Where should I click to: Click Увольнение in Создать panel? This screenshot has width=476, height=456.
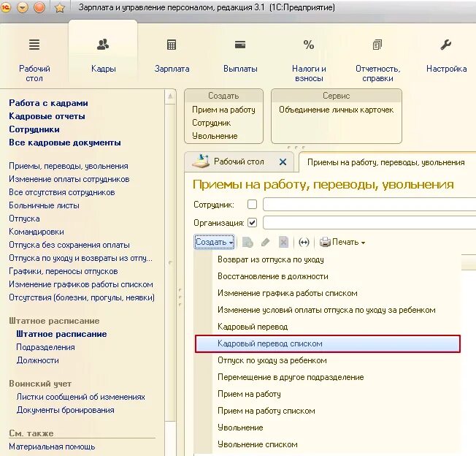[x=215, y=136]
